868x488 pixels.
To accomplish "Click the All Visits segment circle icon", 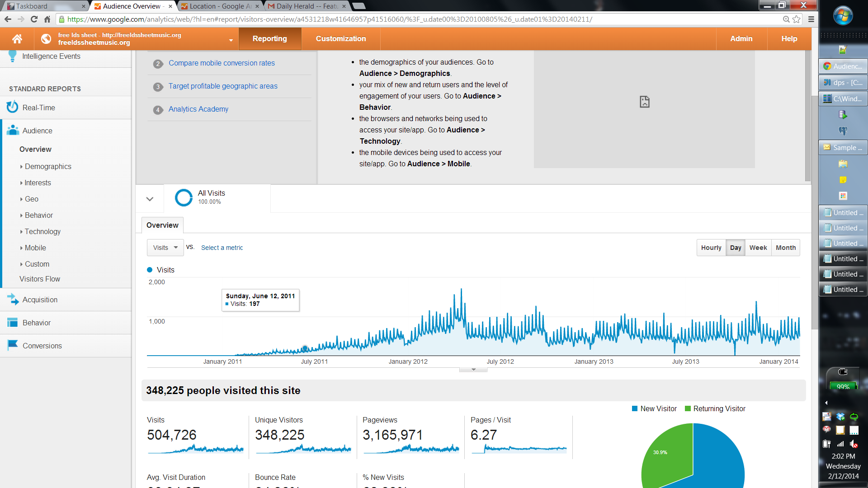I will pyautogui.click(x=184, y=197).
